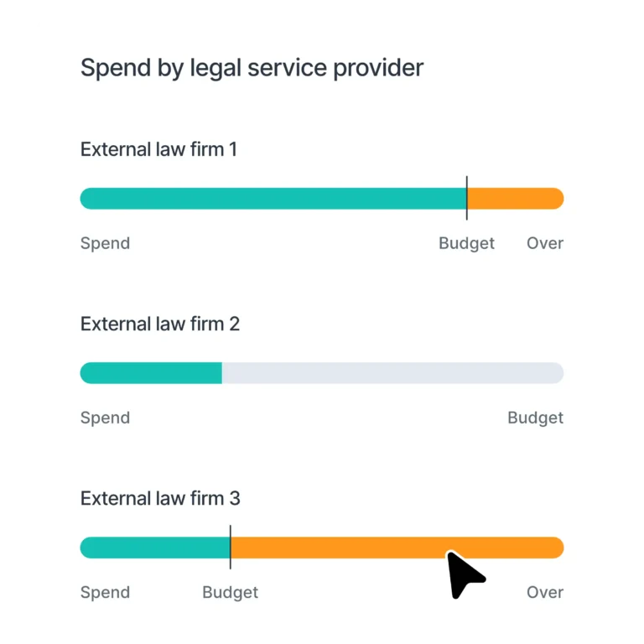Select the External law firm 1 label
Screen dimensions: 644x644
[158, 149]
